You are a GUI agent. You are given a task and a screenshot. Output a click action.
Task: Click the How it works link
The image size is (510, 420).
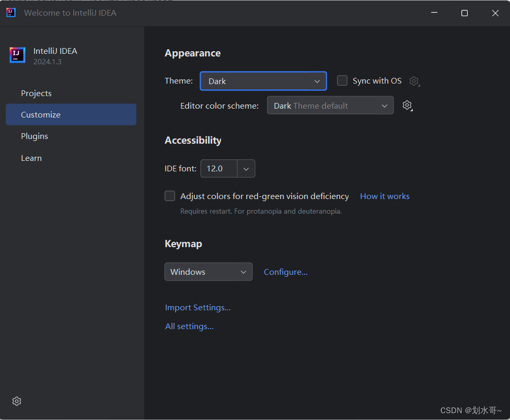pyautogui.click(x=385, y=196)
